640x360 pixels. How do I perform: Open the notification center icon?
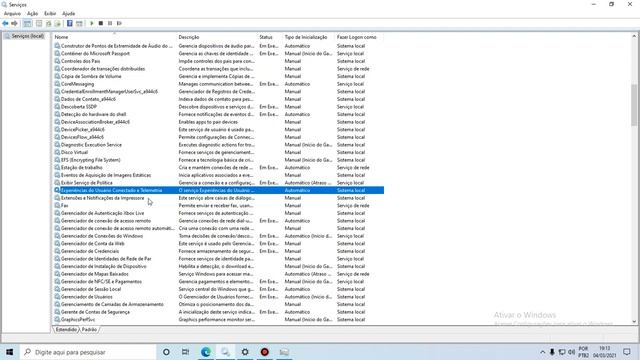click(x=627, y=352)
